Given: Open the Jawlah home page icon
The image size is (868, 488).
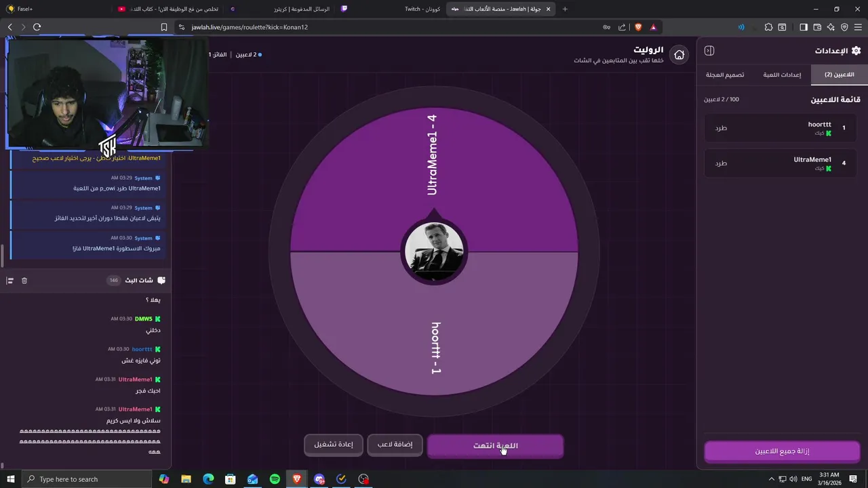Looking at the screenshot, I should pos(679,55).
